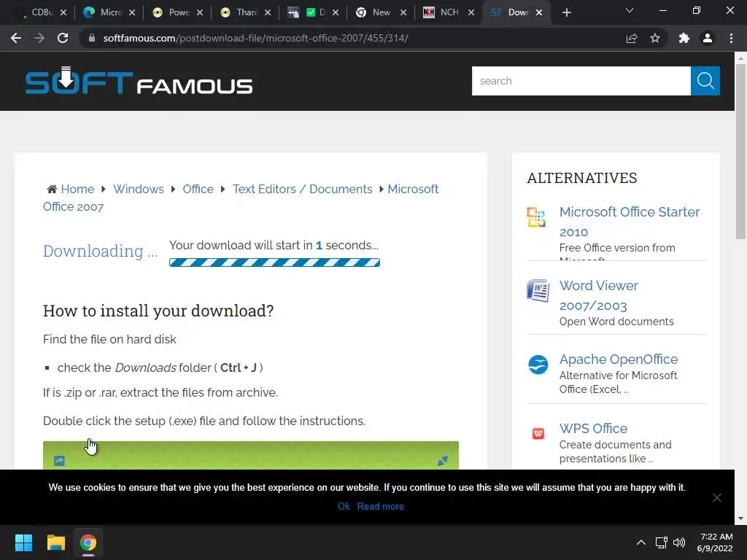
Task: Click the download progress bar
Action: coord(274,262)
